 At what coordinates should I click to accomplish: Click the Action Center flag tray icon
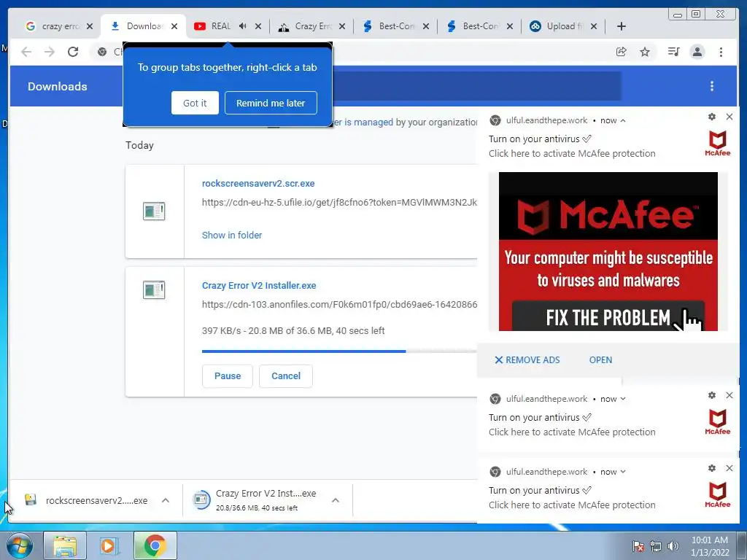[638, 546]
